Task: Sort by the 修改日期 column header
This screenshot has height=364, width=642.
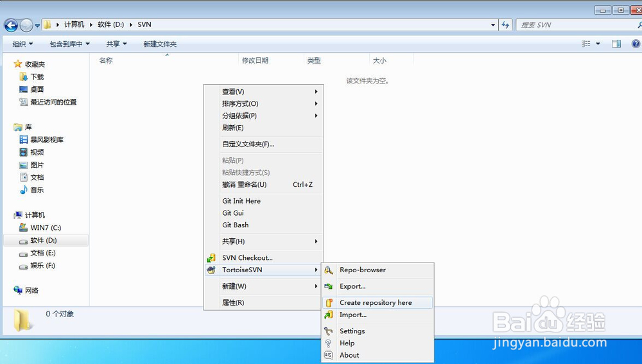Action: (x=255, y=60)
